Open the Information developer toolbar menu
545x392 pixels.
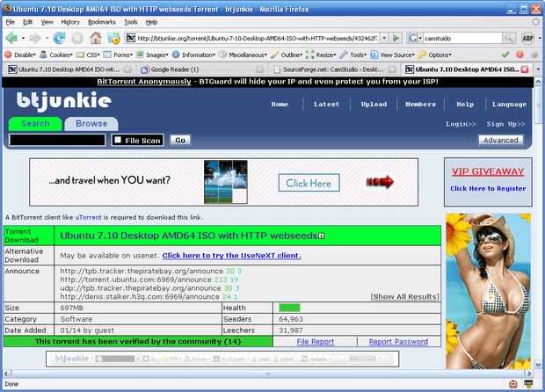(x=194, y=54)
